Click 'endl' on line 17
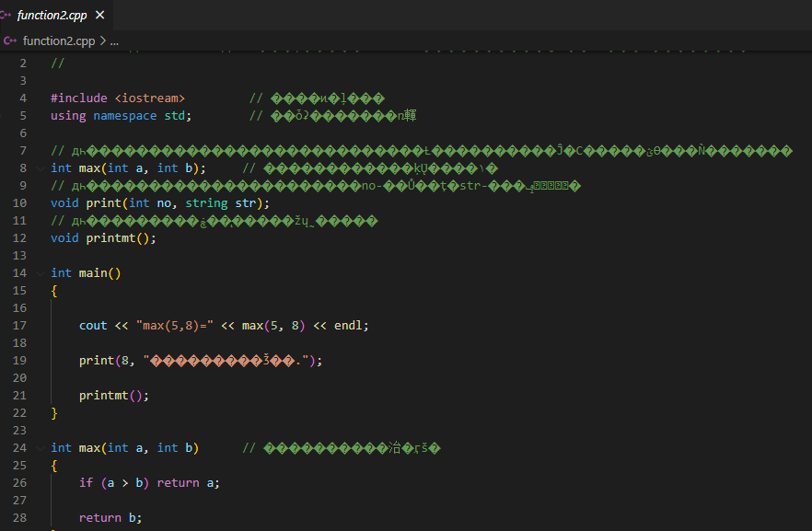The height and width of the screenshot is (531, 812). [348, 326]
